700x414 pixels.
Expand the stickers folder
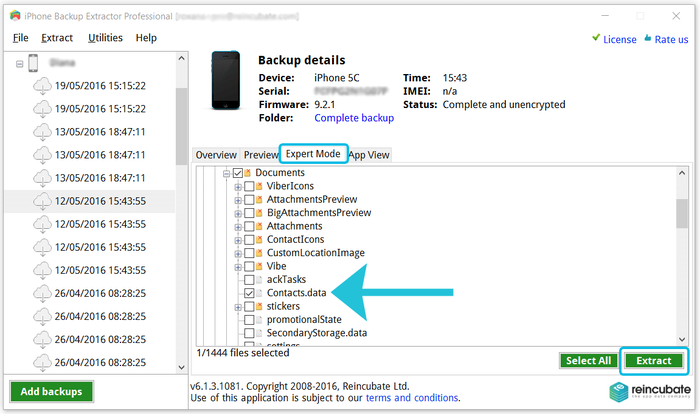(238, 307)
